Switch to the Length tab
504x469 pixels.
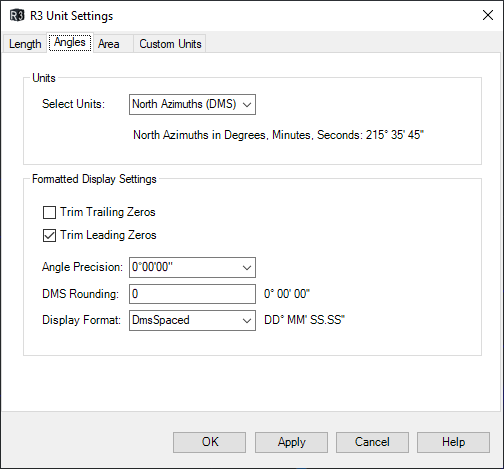[25, 44]
